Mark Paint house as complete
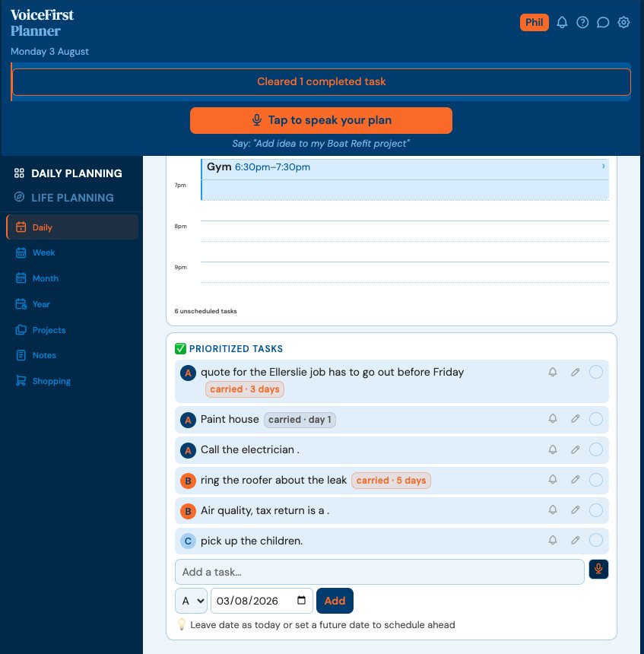The height and width of the screenshot is (654, 644). point(596,419)
